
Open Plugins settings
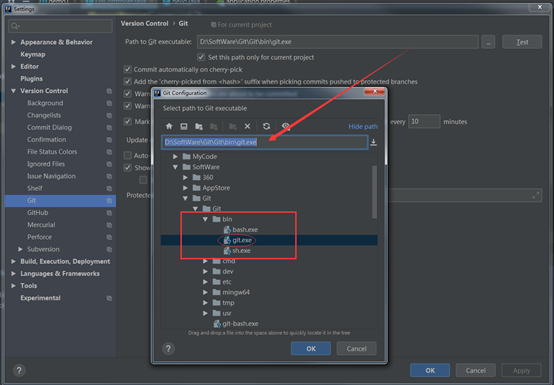31,79
